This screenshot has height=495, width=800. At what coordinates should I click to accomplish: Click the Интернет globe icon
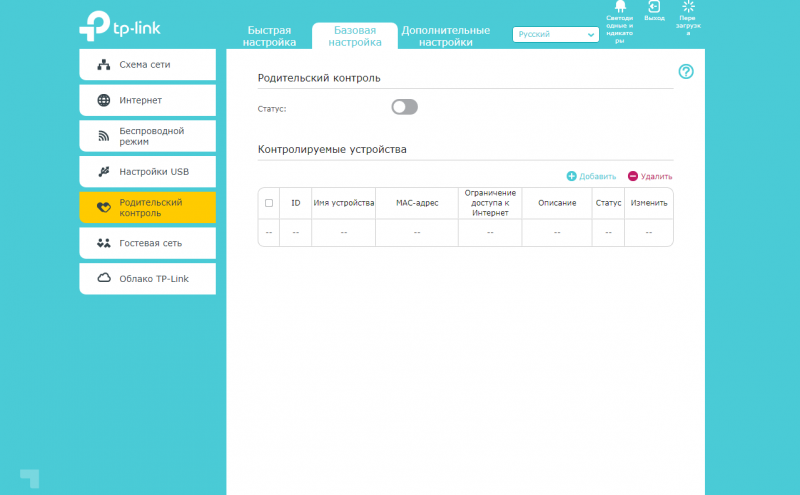[104, 101]
